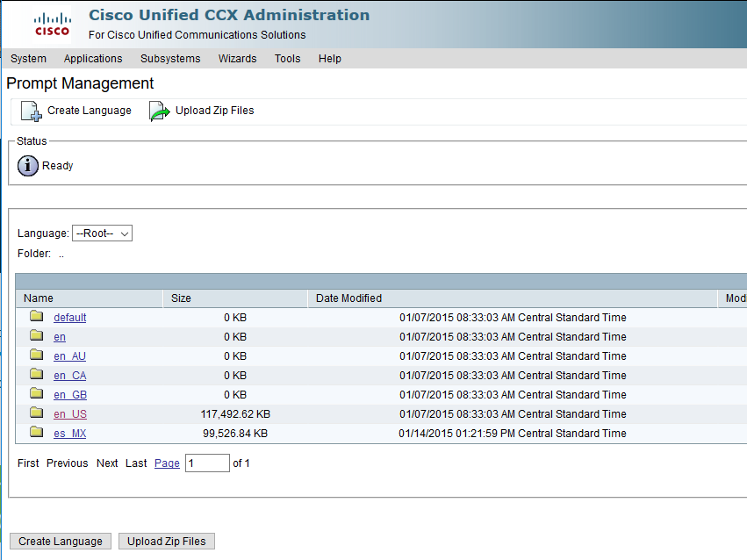Click the folder icon beside es_MX
747x560 pixels.
pyautogui.click(x=37, y=432)
